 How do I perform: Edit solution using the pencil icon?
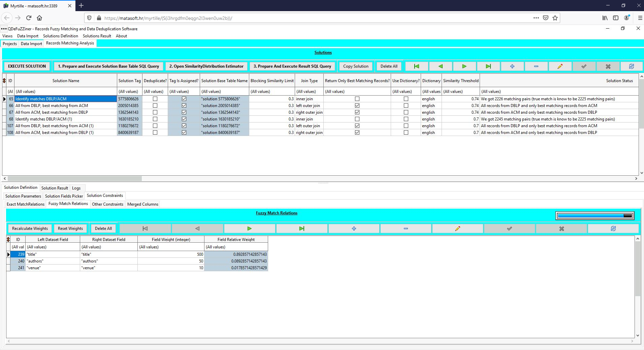(x=560, y=66)
